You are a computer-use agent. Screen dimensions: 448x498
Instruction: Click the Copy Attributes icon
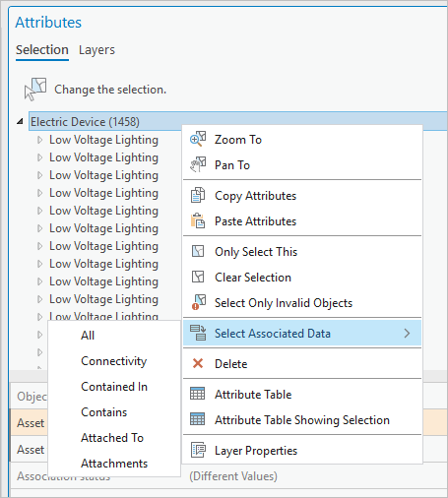click(x=198, y=195)
